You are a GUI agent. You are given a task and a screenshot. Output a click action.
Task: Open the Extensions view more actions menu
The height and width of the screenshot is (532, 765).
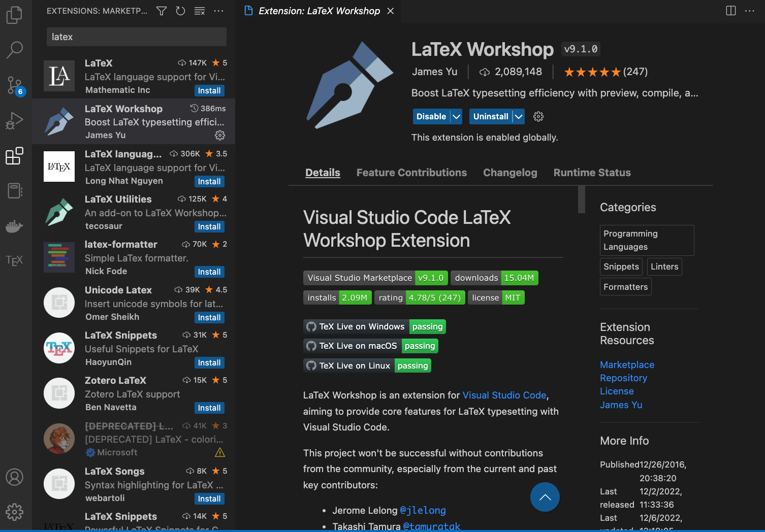[218, 11]
